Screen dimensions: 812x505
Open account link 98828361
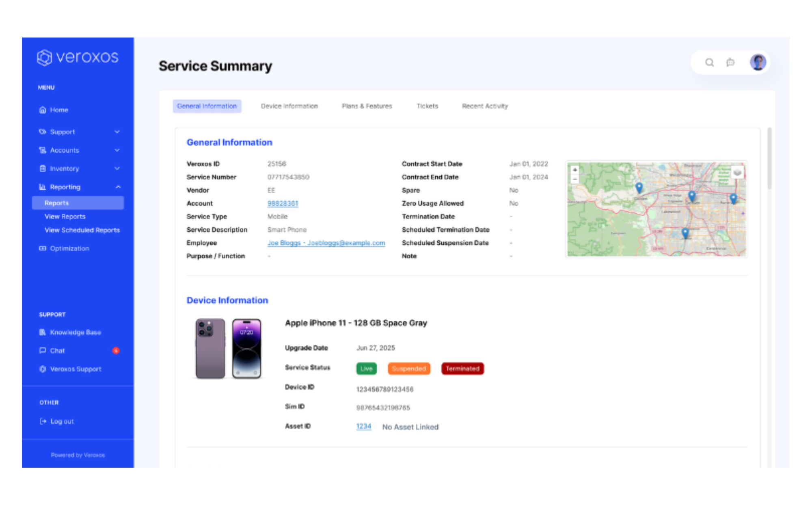(x=283, y=203)
